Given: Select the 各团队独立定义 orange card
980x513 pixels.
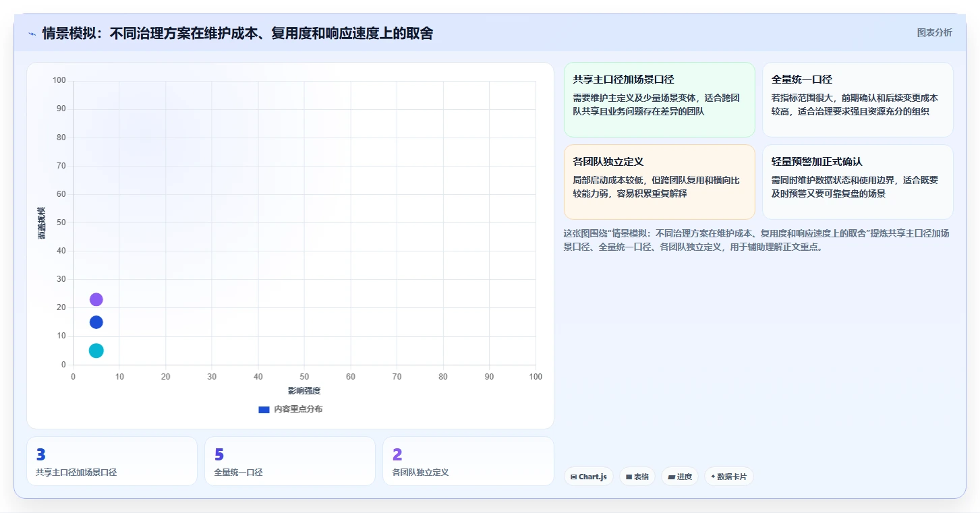Looking at the screenshot, I should (x=659, y=182).
